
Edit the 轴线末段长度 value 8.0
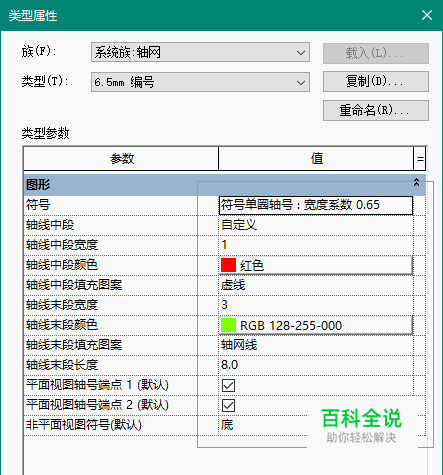pos(316,365)
